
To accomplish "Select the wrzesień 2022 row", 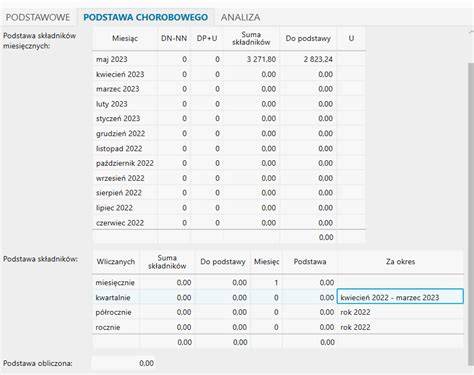I will 229,178.
